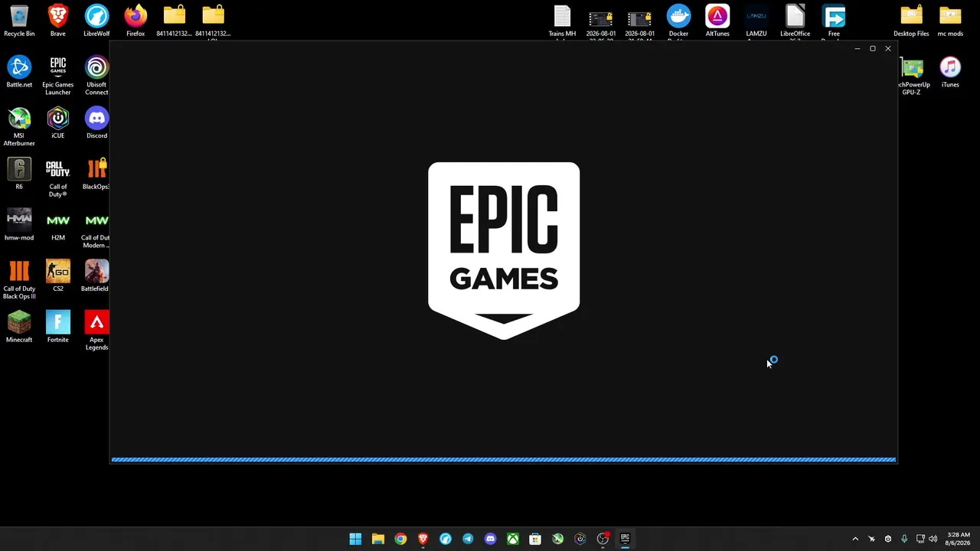Screen dimensions: 980x551
Task: Open LibreWolf from the taskbar
Action: click(x=446, y=539)
